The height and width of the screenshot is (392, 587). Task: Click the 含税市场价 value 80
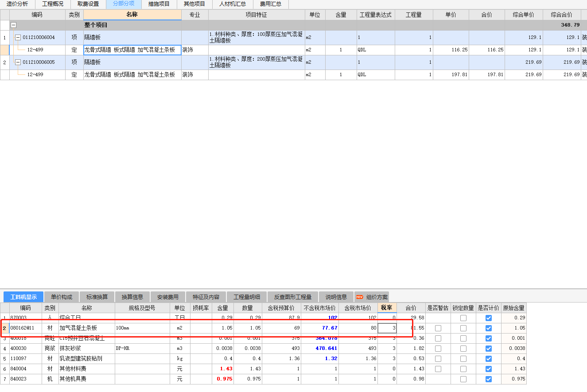(358, 328)
